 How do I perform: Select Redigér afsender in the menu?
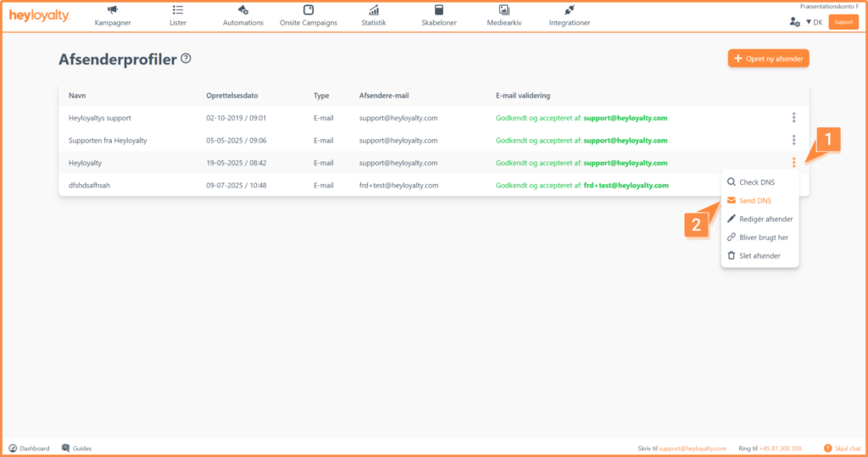pyautogui.click(x=765, y=219)
